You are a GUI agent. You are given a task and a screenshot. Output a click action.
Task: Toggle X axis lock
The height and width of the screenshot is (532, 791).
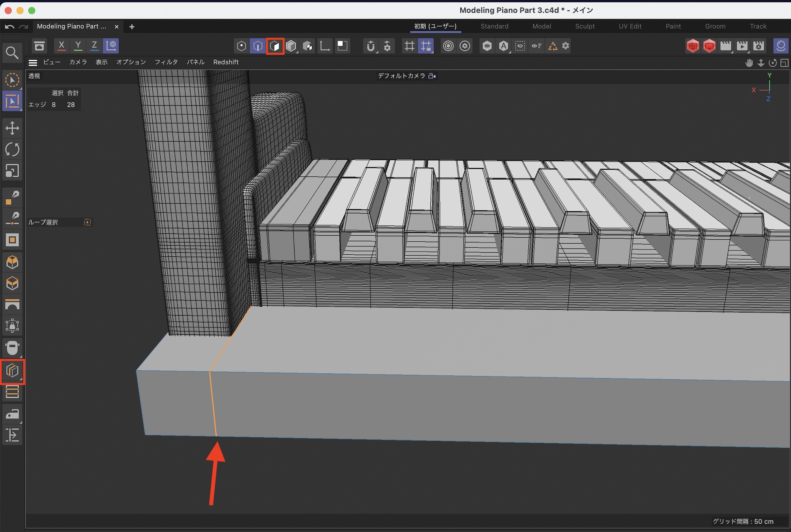(61, 45)
